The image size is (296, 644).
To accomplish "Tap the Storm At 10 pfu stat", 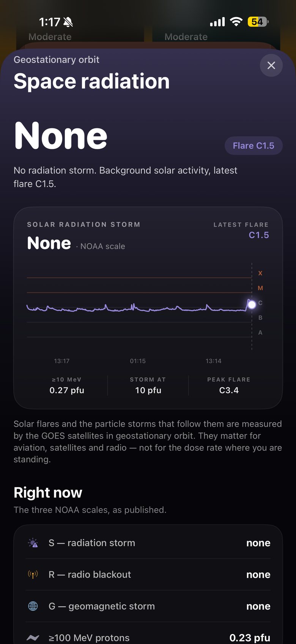I will click(x=148, y=385).
